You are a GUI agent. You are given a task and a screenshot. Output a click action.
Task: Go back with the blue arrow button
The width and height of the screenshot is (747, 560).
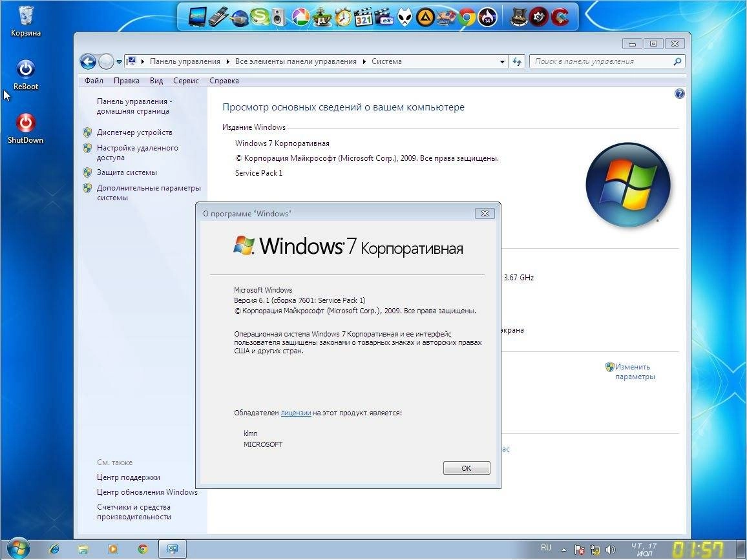88,61
